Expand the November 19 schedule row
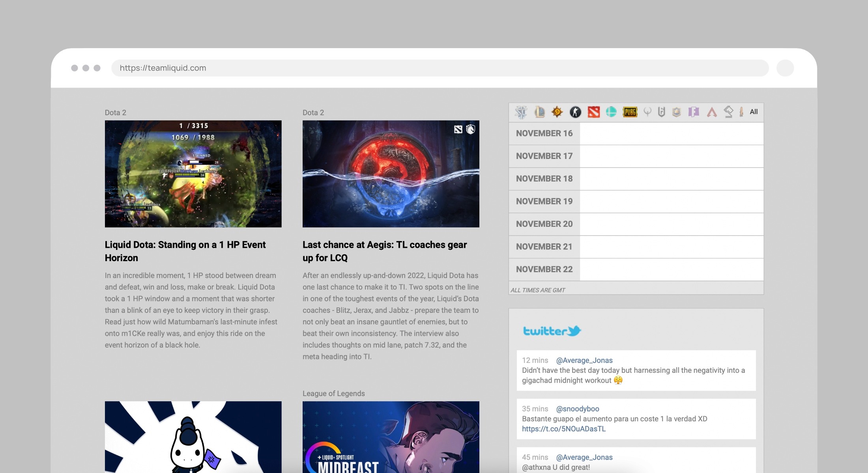This screenshot has width=868, height=473. point(544,202)
